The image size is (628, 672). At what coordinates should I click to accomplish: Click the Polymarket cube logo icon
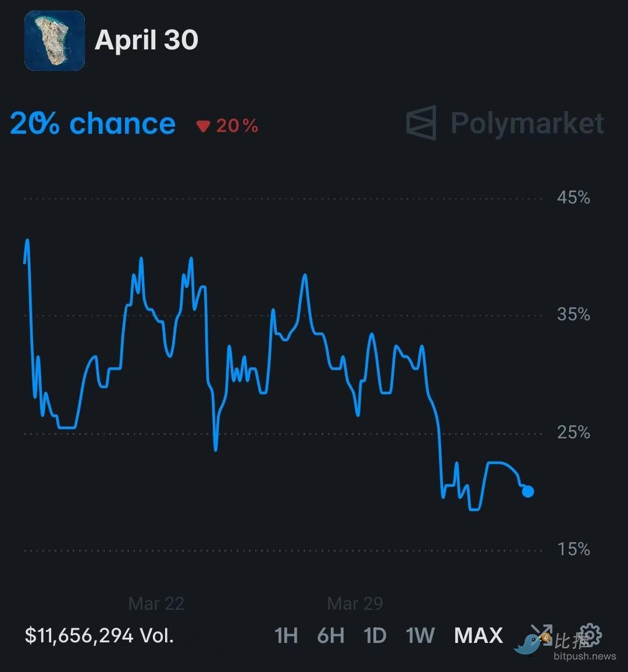coord(421,123)
